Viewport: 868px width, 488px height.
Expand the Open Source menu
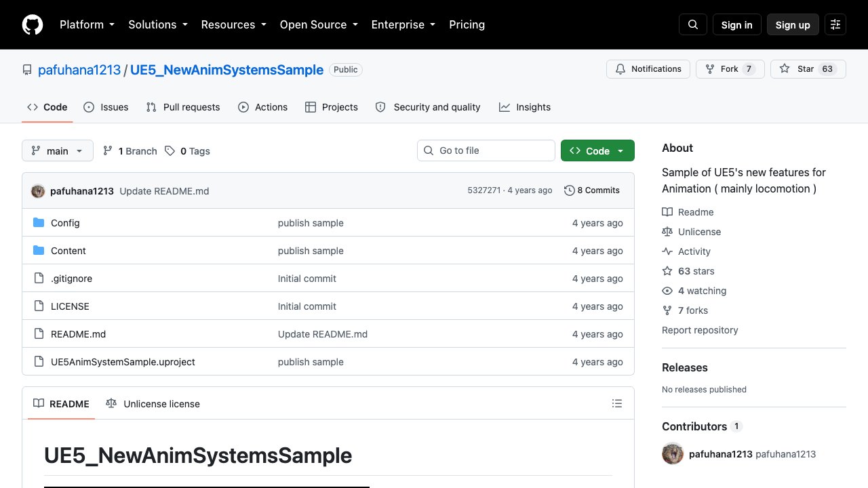point(319,24)
